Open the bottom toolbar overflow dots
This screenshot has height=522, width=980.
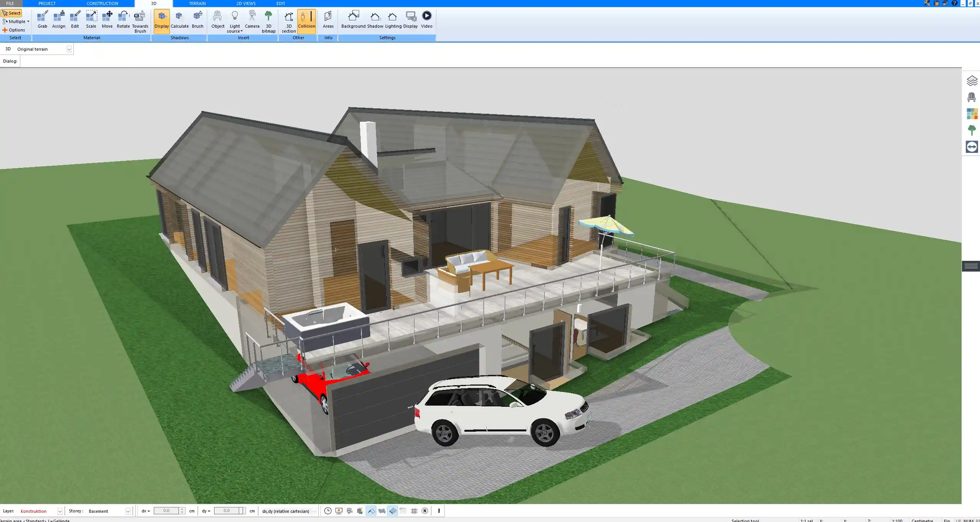(x=439, y=511)
